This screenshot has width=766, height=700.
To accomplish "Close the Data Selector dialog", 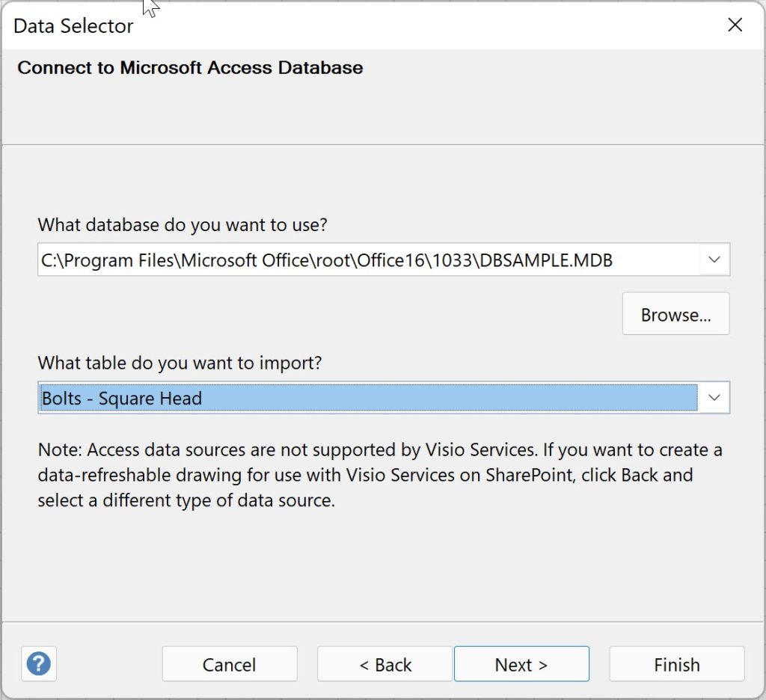I will [735, 25].
